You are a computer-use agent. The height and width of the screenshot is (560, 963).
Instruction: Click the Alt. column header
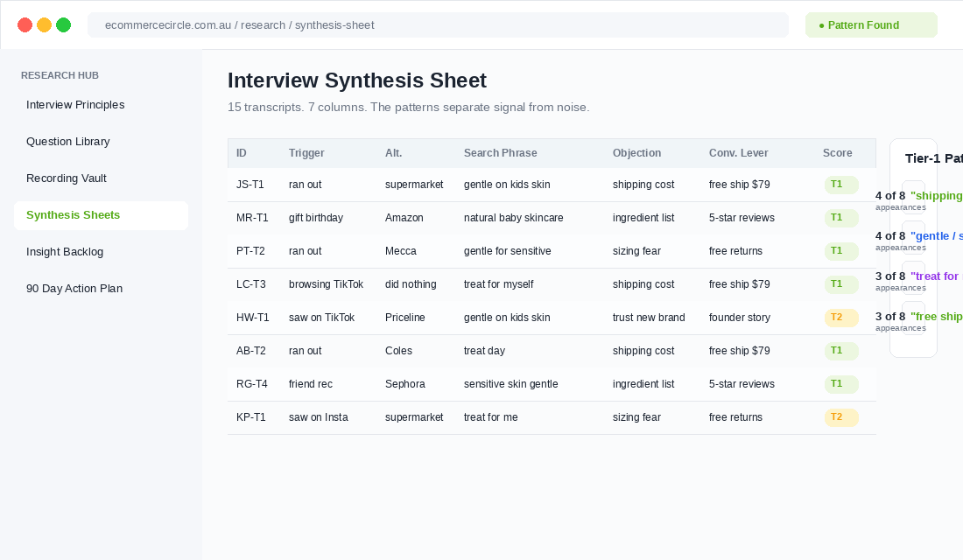pos(394,153)
